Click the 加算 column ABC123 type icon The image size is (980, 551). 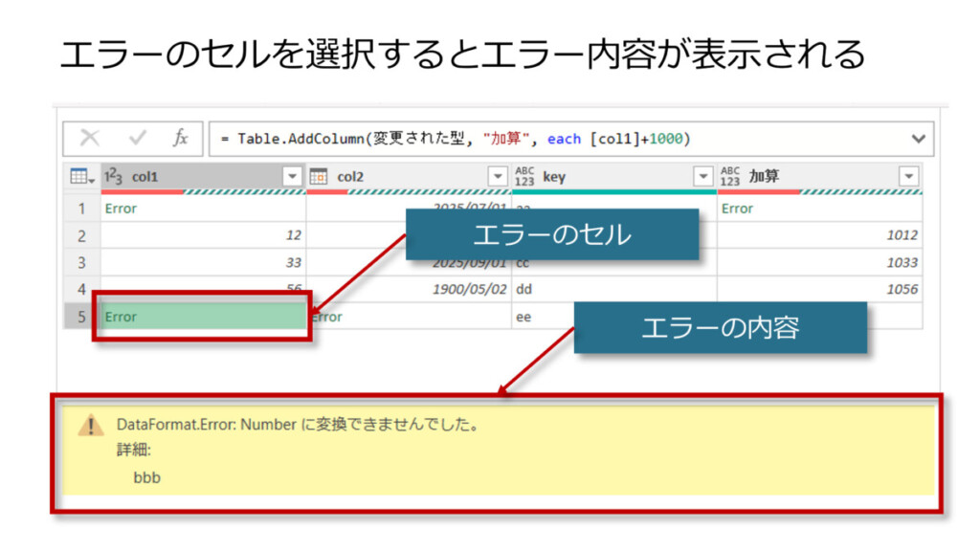730,177
